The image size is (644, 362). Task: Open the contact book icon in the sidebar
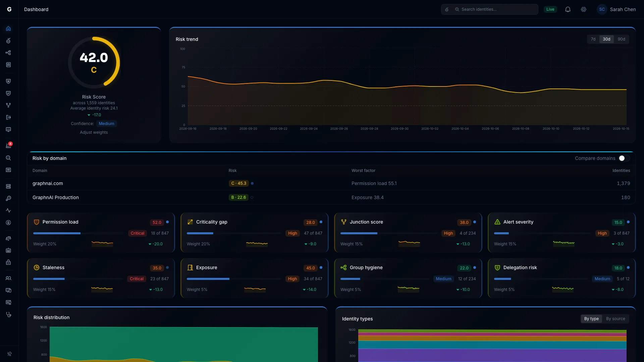8,65
